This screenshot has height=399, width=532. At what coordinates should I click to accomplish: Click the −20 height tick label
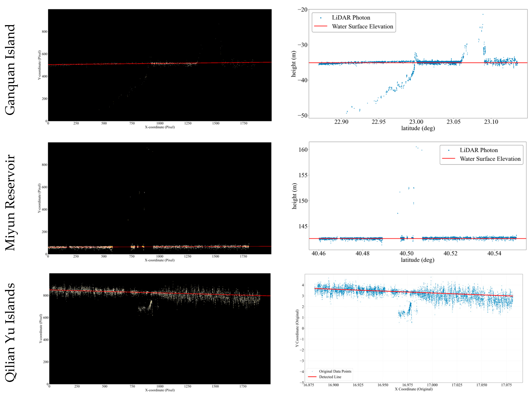[x=303, y=10]
